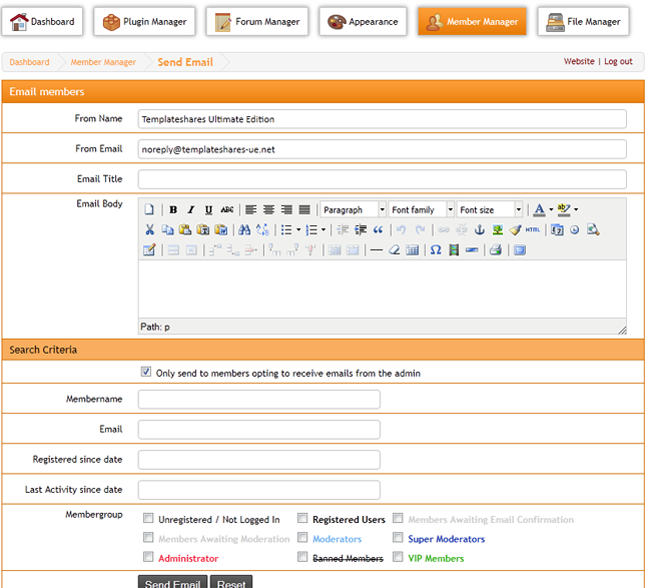Viewport: 647px width, 588px height.
Task: Open the Dashboard tab
Action: click(x=43, y=21)
